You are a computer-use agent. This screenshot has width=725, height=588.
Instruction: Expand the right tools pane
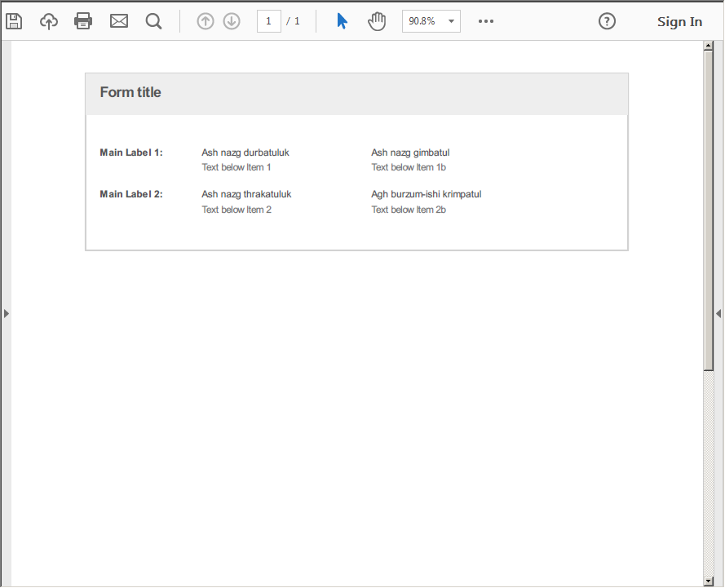[x=718, y=313]
